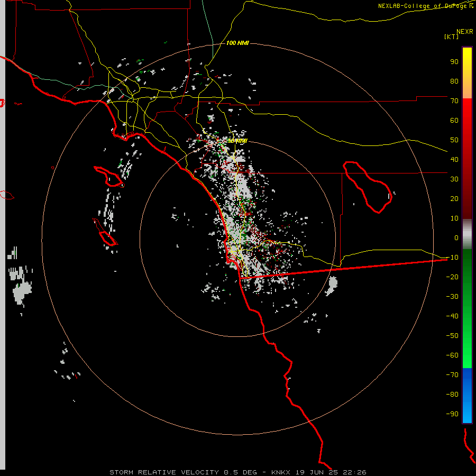Click the 50 NMI range ring label

click(237, 141)
